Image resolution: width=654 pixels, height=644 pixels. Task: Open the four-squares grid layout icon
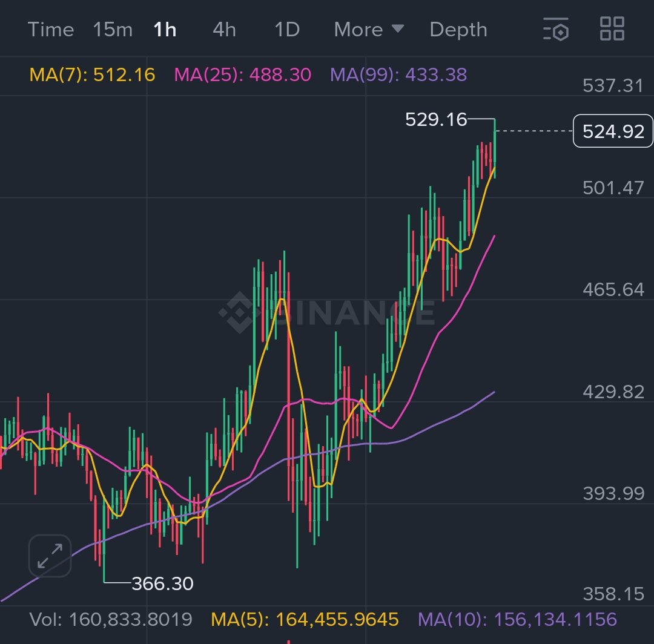pyautogui.click(x=612, y=29)
